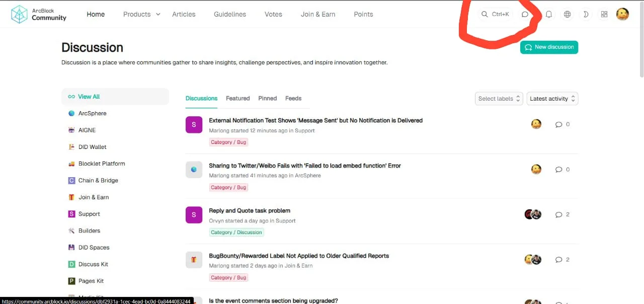Open External Notification Test discussion title
644x304 pixels.
(x=315, y=121)
